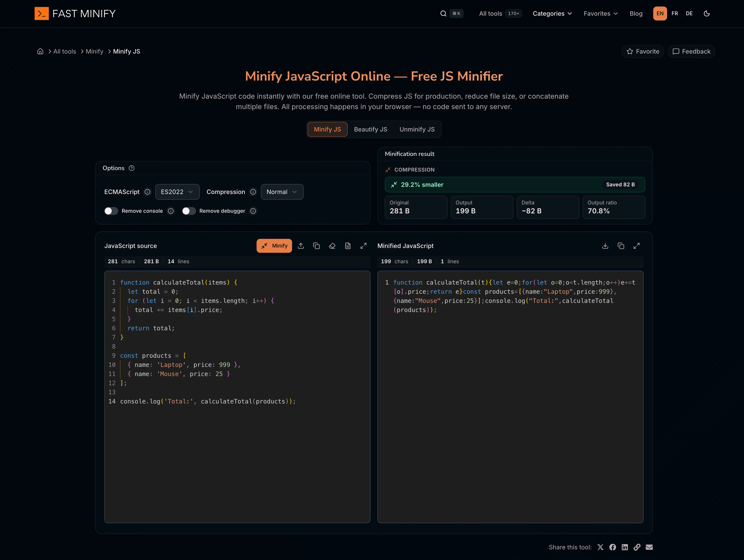The image size is (744, 560).
Task: Click the ⌘K search shortcut badge
Action: coord(457,13)
